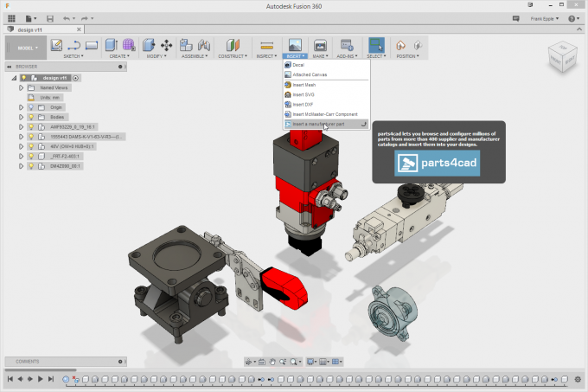Click the Select tool icon
Screen dimensions: 588x392
tap(376, 45)
